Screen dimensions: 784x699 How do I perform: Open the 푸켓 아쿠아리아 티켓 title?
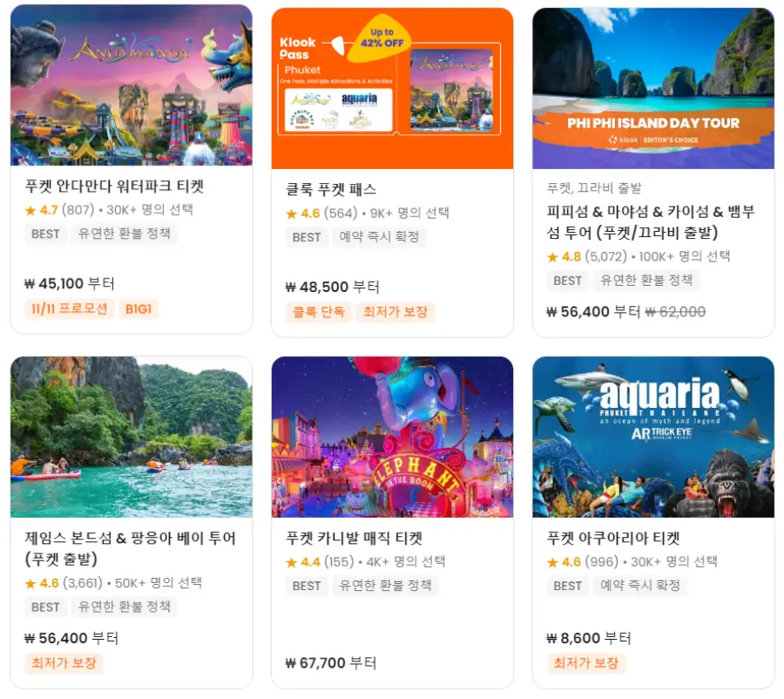(x=613, y=538)
